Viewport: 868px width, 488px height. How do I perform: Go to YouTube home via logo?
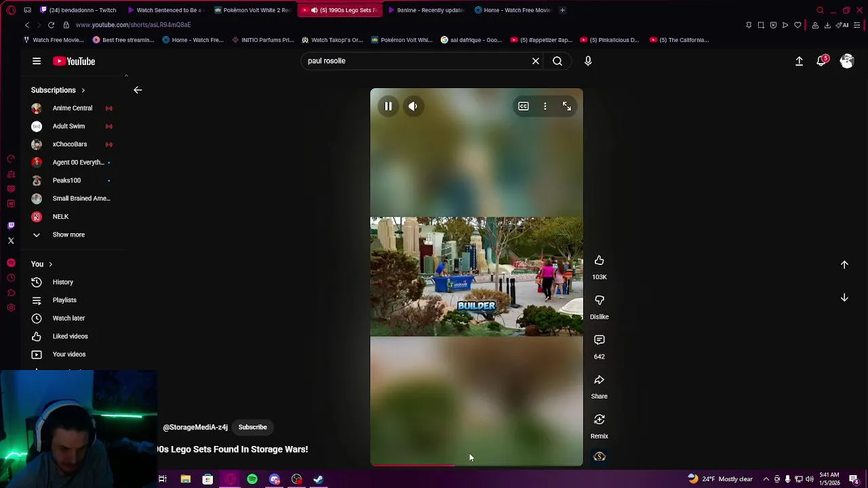(x=74, y=61)
